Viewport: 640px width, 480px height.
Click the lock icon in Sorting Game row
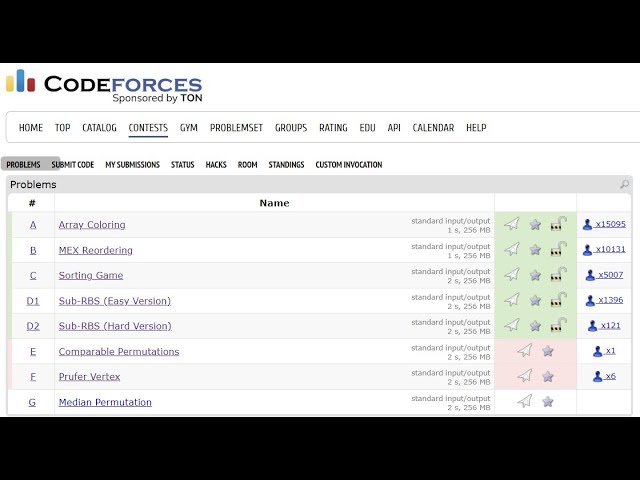pos(558,274)
